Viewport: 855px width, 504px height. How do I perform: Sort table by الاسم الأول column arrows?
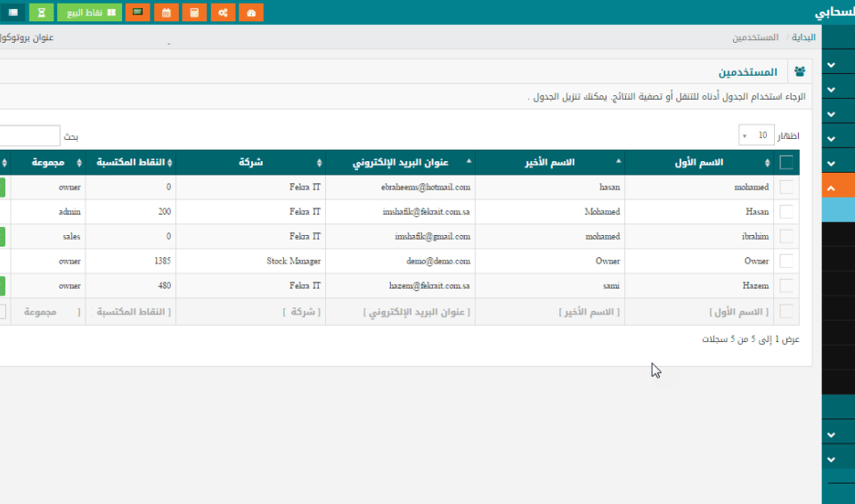click(768, 163)
